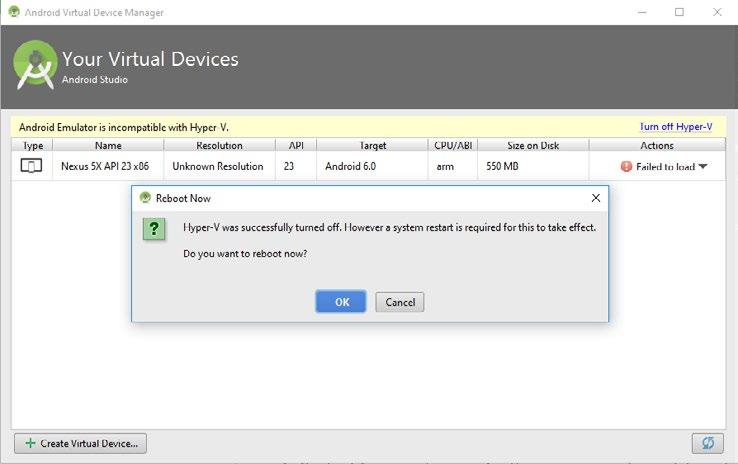This screenshot has width=738, height=464.
Task: Create a new virtual device
Action: [x=80, y=443]
